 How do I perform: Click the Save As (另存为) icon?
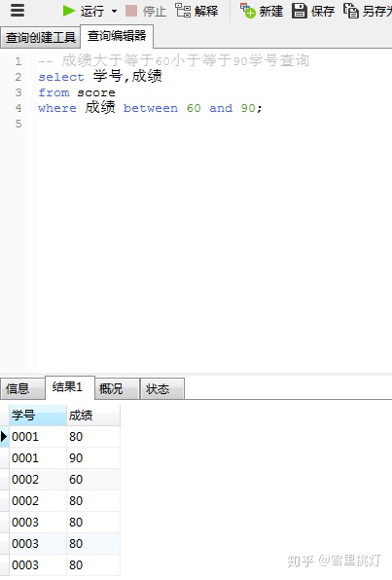click(351, 11)
